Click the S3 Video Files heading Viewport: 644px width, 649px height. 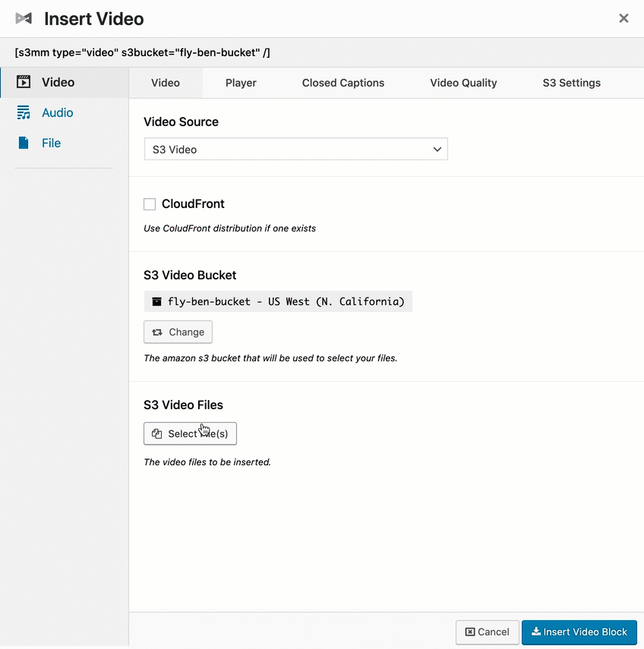(x=183, y=405)
